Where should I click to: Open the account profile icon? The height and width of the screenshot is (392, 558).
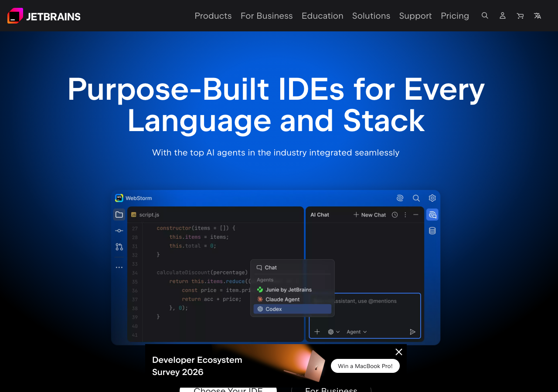[503, 16]
